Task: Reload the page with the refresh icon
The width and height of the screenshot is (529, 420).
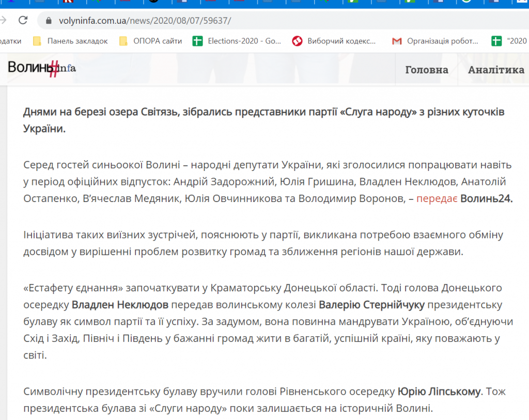Action: pyautogui.click(x=23, y=21)
